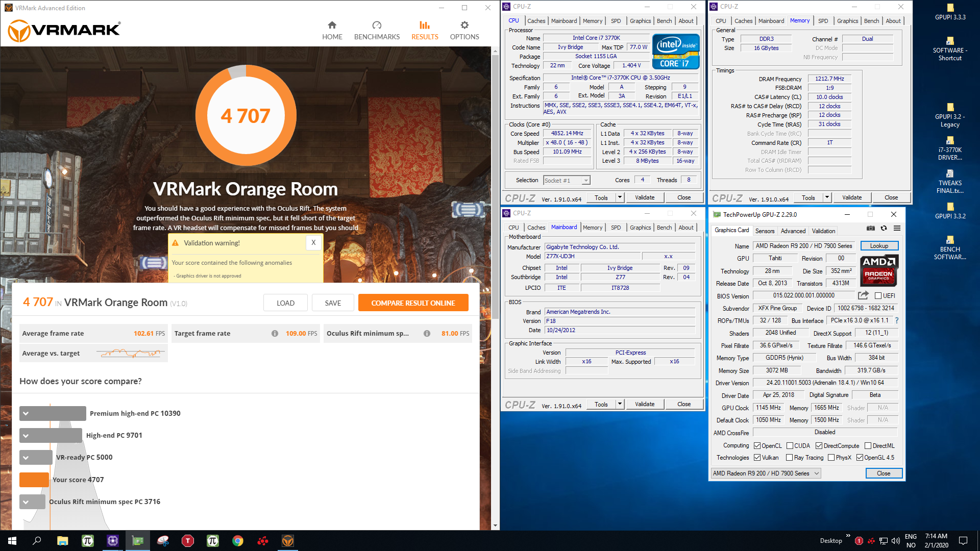
Task: Expand VR-ready PC 5000 comparison
Action: point(26,458)
